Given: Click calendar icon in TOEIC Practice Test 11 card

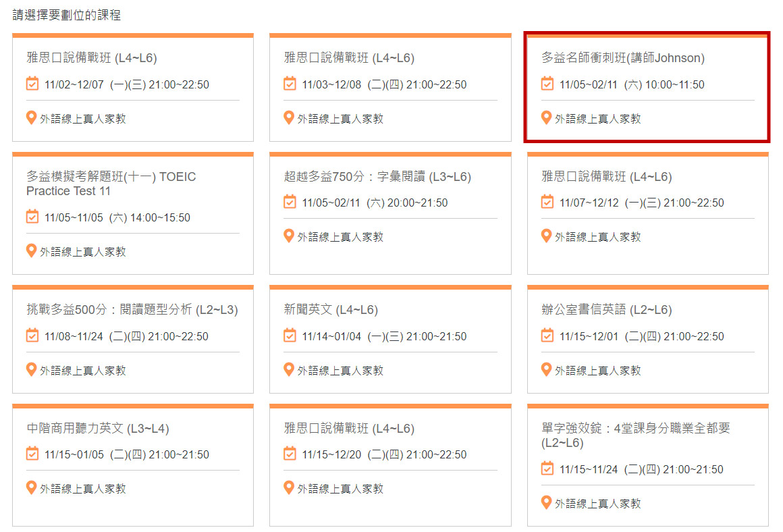Looking at the screenshot, I should tap(32, 217).
